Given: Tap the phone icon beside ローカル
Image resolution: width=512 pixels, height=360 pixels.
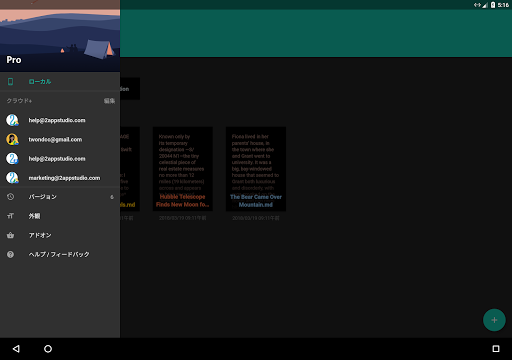Looking at the screenshot, I should 10,82.
